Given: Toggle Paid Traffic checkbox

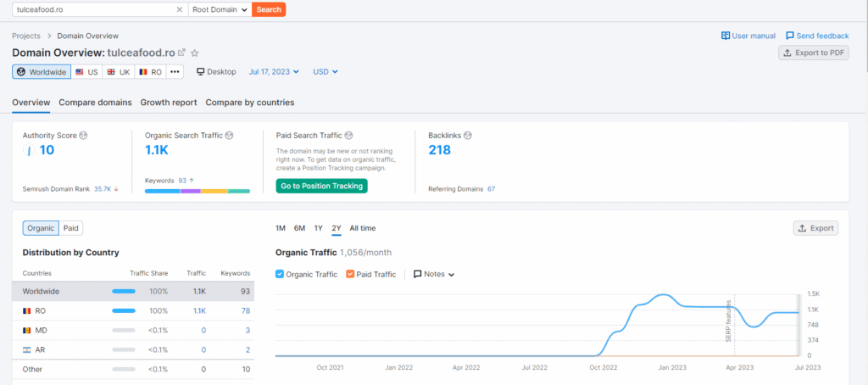Looking at the screenshot, I should 350,274.
